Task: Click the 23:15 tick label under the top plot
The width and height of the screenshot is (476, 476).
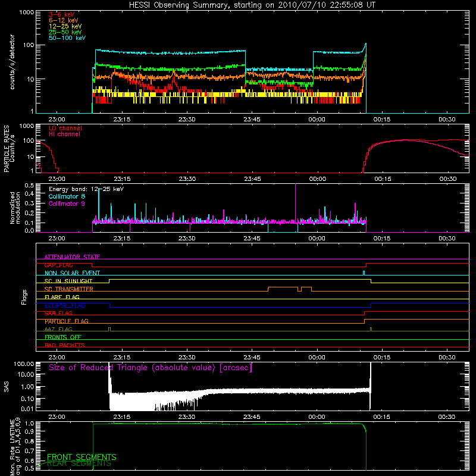Action: [122, 120]
